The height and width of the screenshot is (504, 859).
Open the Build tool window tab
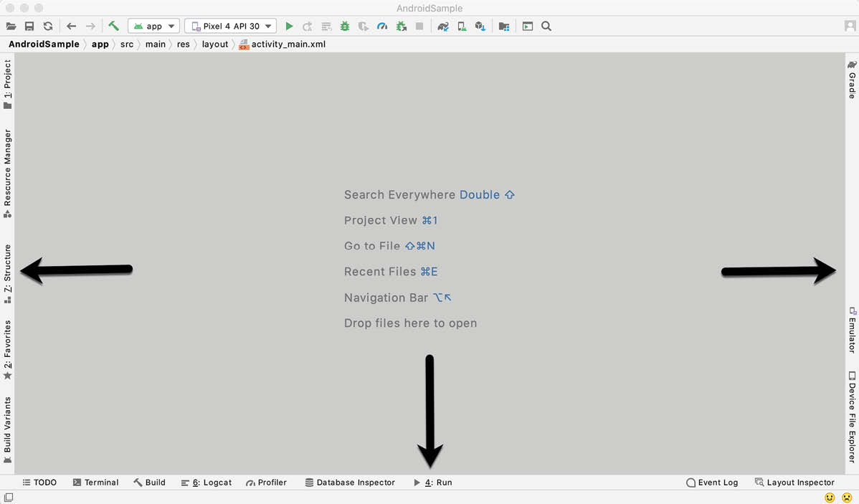point(150,482)
